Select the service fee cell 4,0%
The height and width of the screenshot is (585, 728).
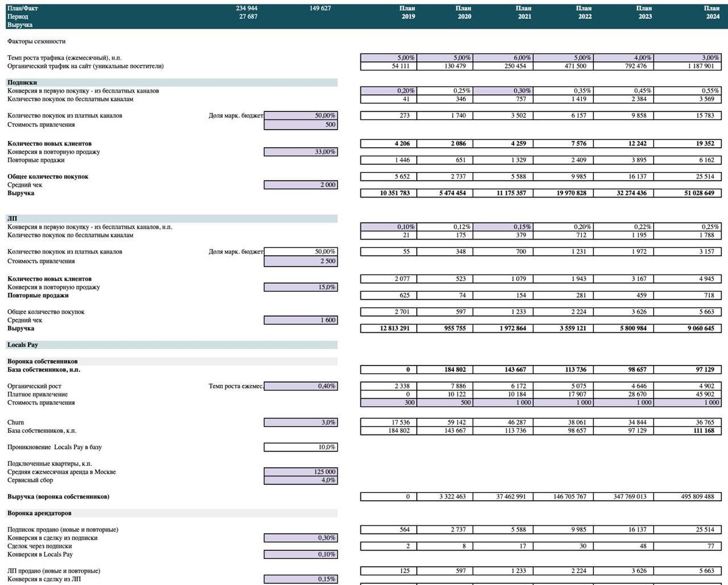[301, 480]
